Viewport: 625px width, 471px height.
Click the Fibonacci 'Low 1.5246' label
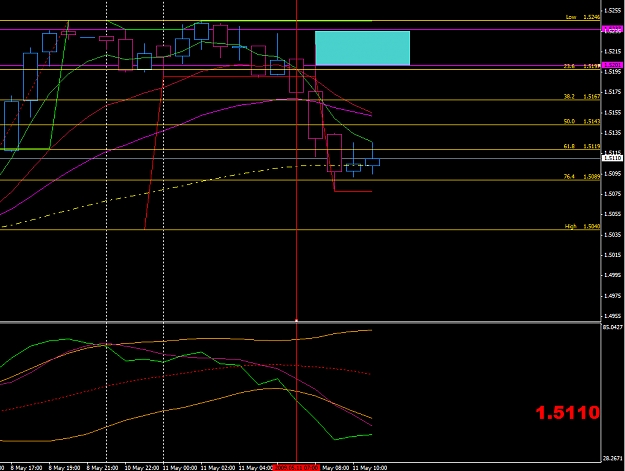click(583, 17)
